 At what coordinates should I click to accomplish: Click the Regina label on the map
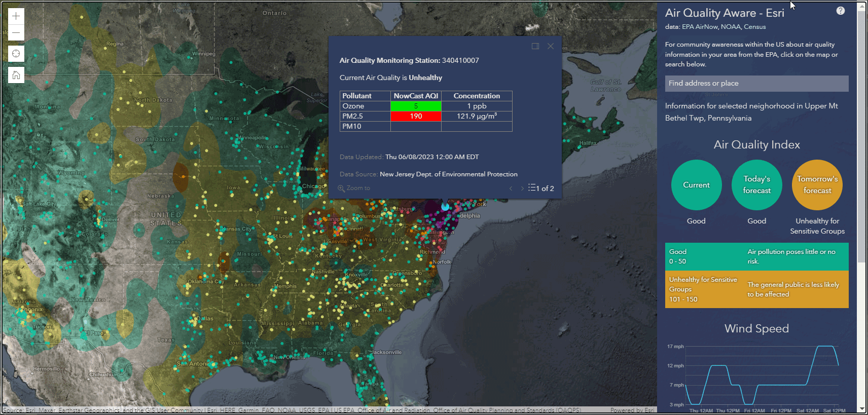115,44
